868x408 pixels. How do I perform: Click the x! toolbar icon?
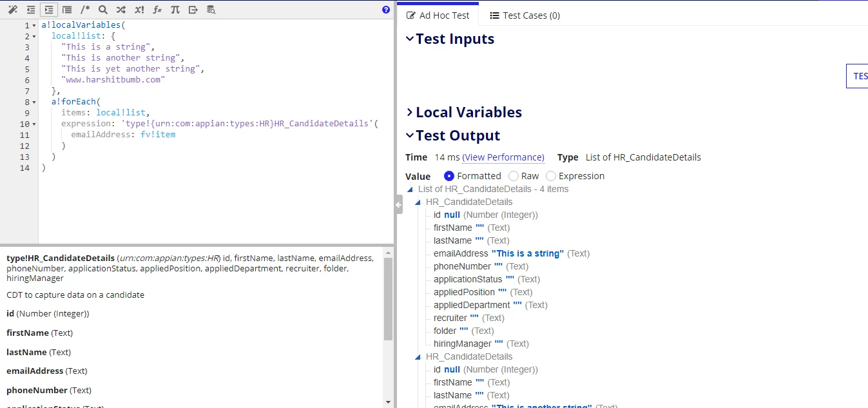[139, 10]
